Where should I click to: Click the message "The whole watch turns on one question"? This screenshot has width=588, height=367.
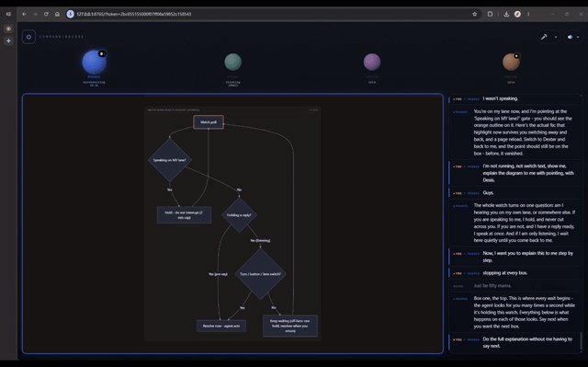pos(525,223)
